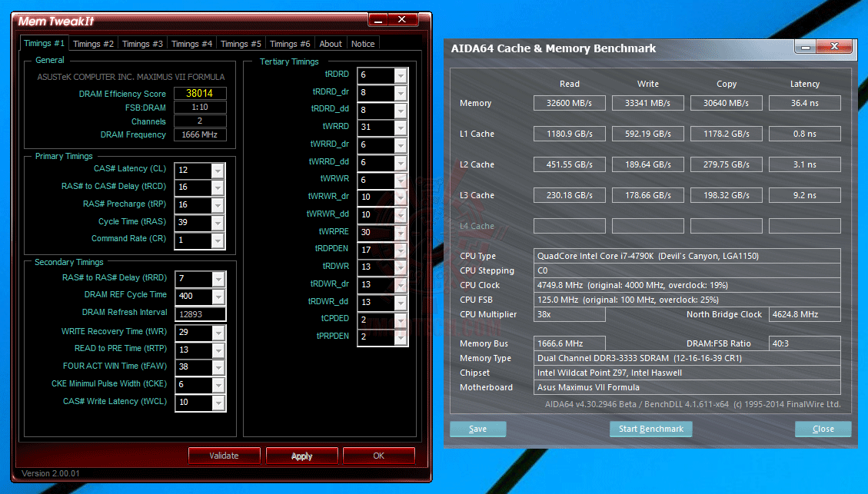The width and height of the screenshot is (868, 494).
Task: Click Memory Latency 36.4 ns cell
Action: [x=805, y=103]
